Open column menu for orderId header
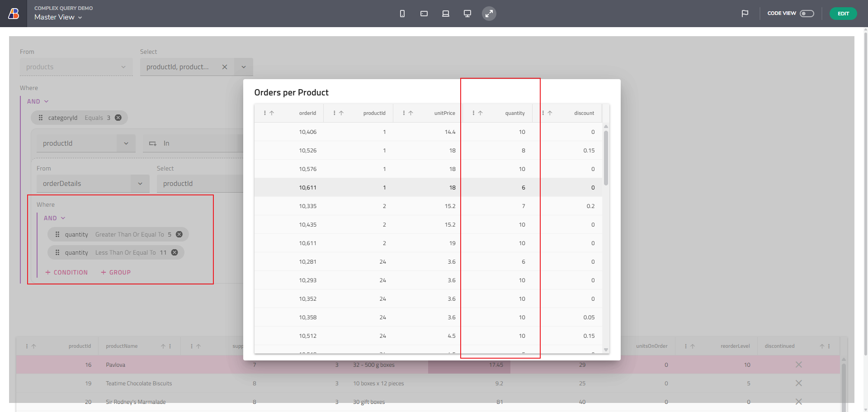Image resolution: width=868 pixels, height=412 pixels. tap(265, 113)
